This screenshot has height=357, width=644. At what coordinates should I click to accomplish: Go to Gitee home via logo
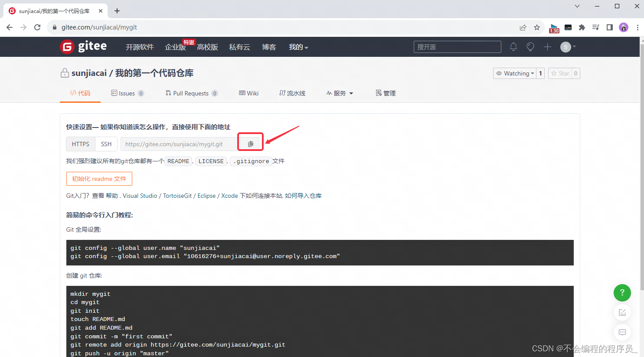pyautogui.click(x=83, y=46)
